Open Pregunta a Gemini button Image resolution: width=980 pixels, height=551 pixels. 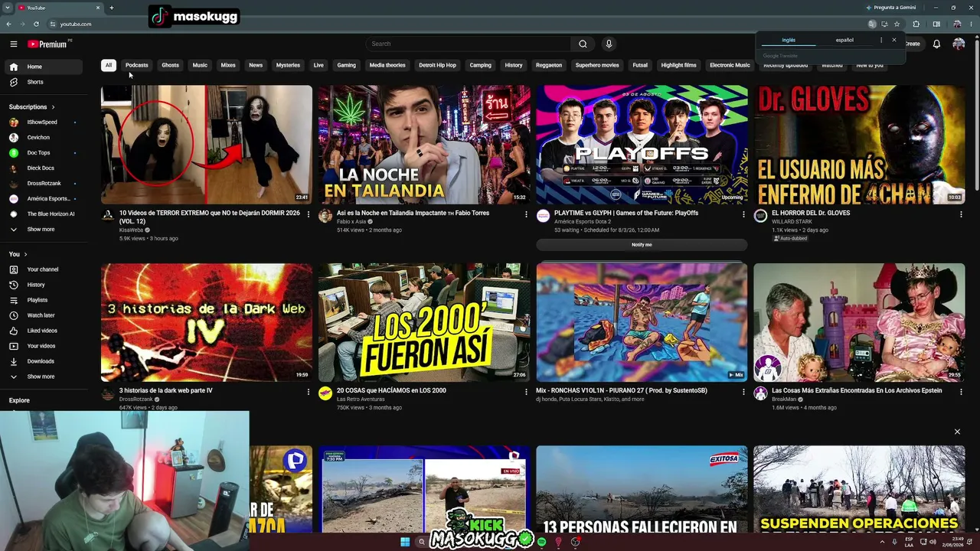(x=890, y=8)
